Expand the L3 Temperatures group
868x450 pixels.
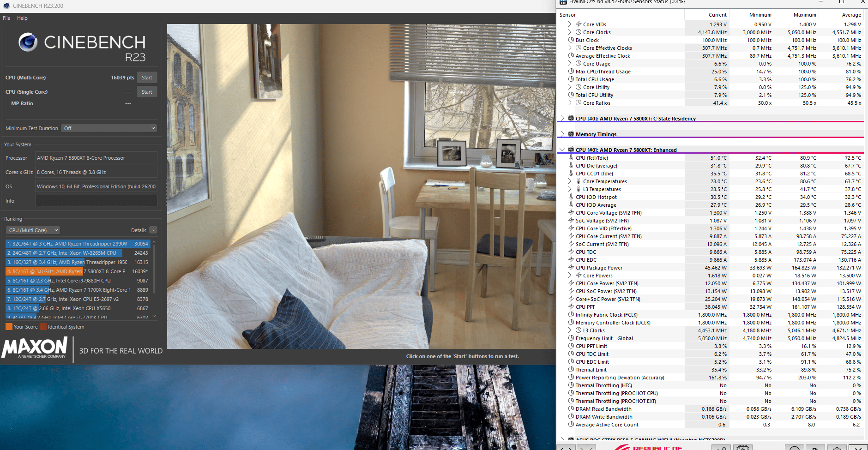click(x=570, y=189)
